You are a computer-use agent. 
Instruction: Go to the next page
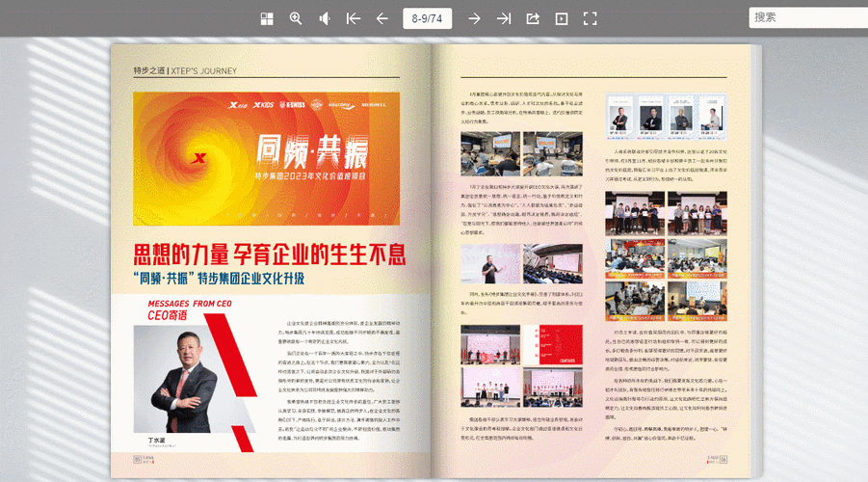(x=474, y=19)
